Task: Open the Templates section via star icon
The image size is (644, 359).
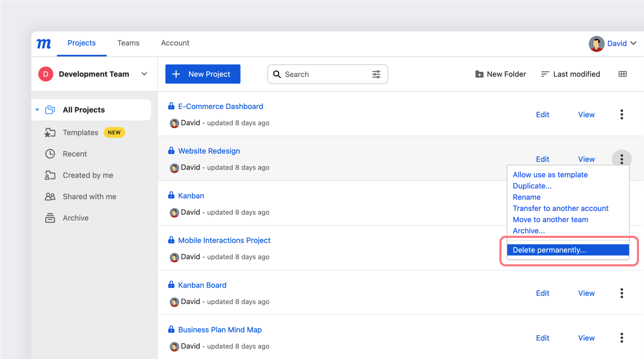Action: click(50, 132)
